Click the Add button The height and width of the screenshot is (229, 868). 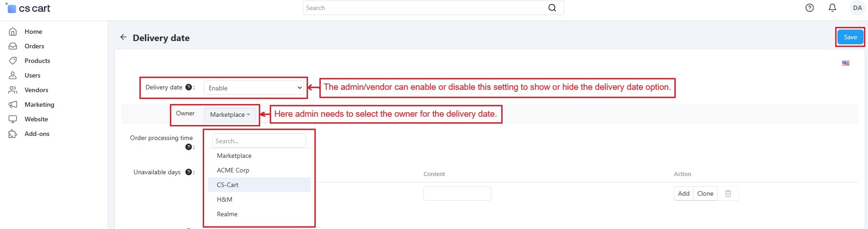(683, 193)
